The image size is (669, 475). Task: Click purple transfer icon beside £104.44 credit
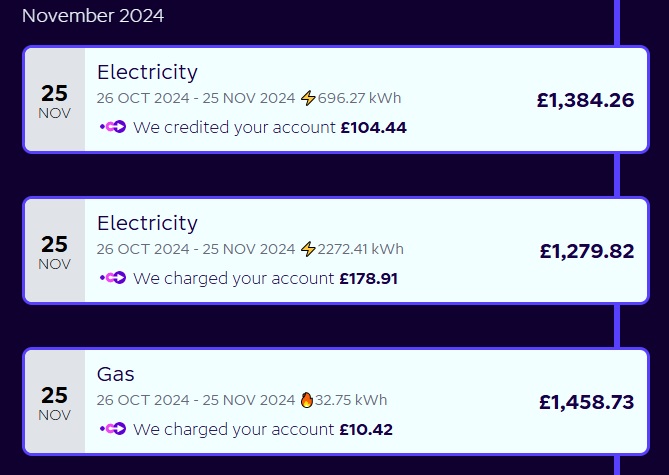click(113, 127)
